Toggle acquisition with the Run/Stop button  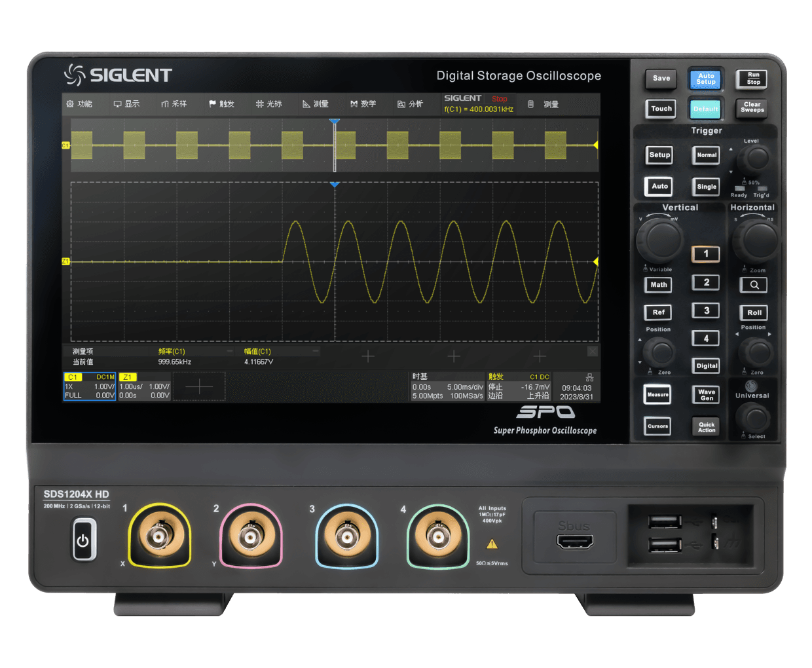pyautogui.click(x=751, y=79)
